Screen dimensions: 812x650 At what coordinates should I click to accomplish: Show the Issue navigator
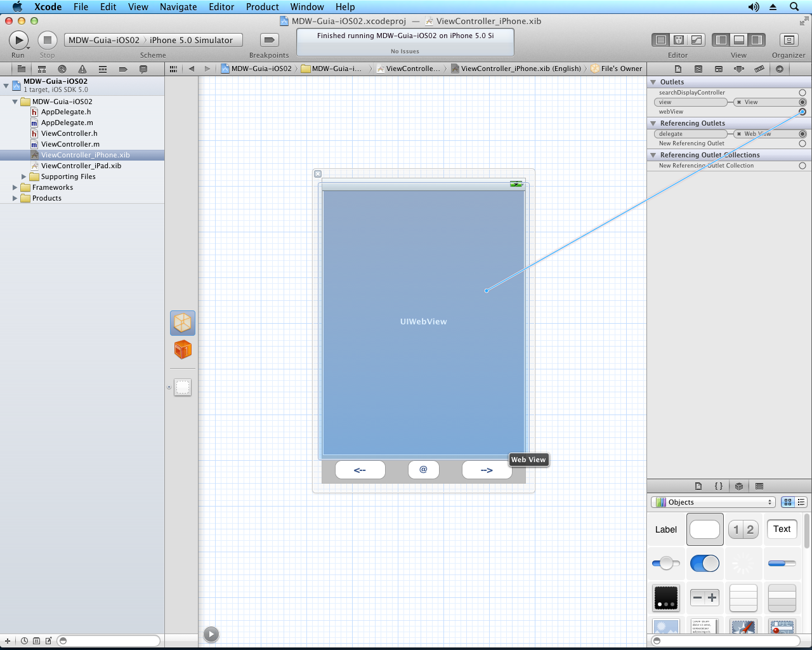point(82,69)
